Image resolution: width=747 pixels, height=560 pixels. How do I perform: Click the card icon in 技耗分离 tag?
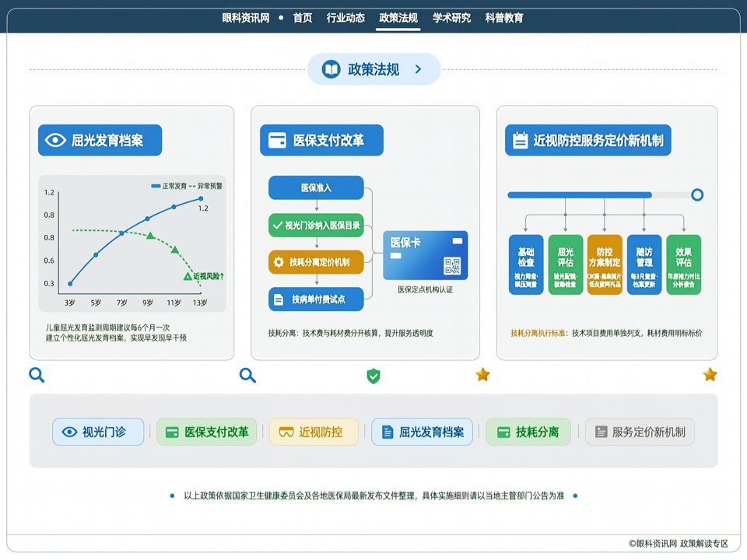click(503, 432)
